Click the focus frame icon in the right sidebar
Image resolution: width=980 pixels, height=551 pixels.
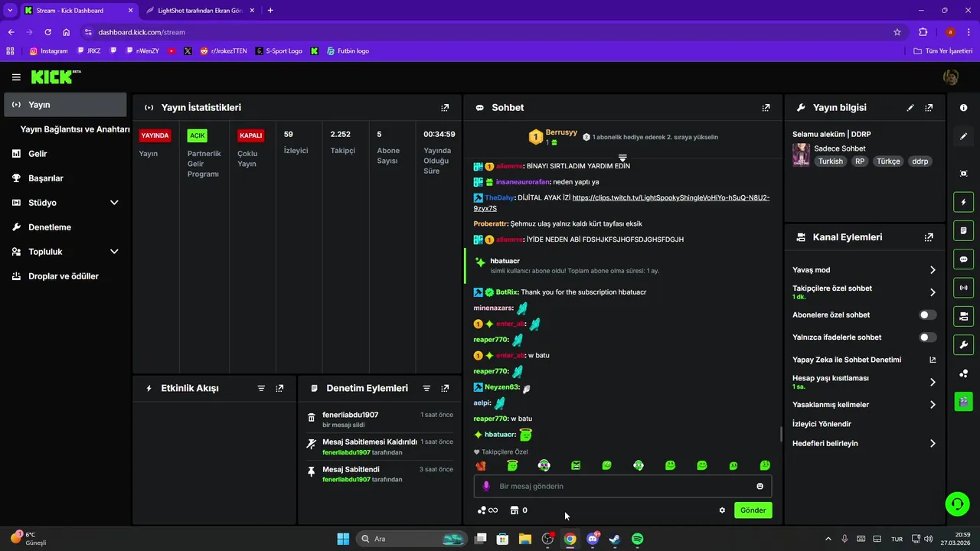(x=963, y=174)
